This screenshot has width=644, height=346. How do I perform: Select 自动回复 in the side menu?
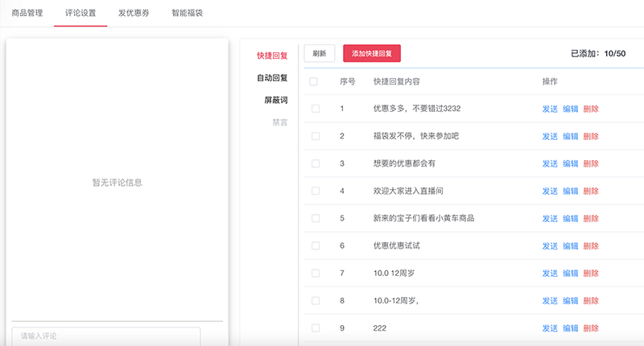coord(272,78)
